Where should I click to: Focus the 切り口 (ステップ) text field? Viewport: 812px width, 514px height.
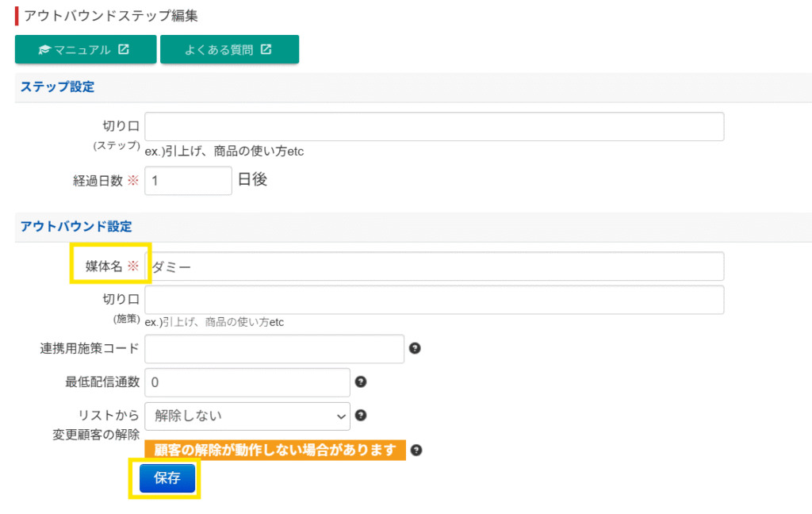pyautogui.click(x=434, y=127)
